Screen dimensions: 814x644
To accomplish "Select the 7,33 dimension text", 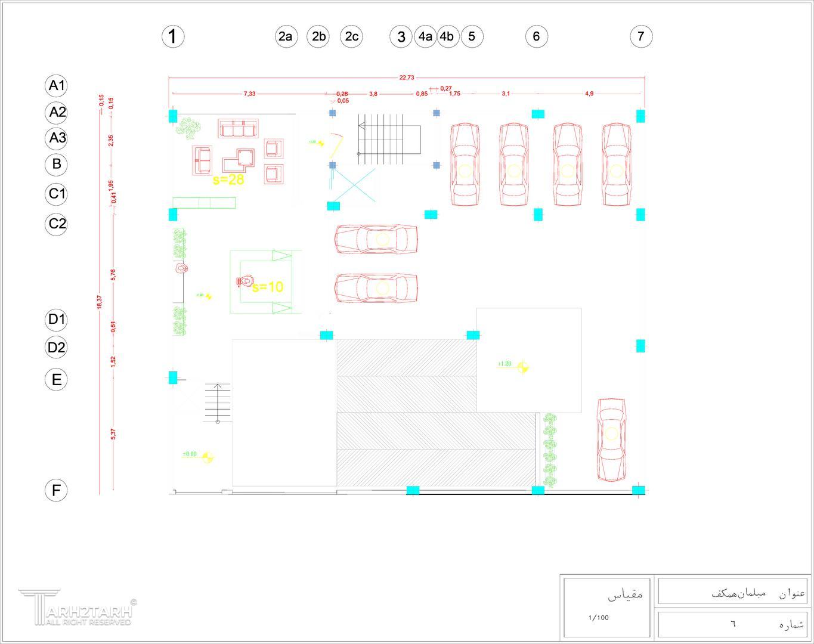I will coord(249,94).
